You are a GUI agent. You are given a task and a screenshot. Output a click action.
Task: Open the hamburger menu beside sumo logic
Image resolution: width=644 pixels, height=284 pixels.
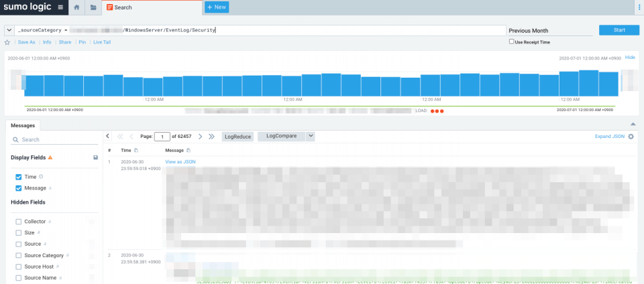pos(60,7)
